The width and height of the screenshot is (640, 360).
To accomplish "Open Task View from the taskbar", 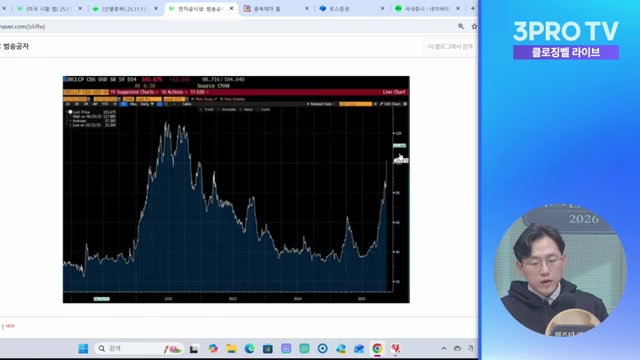I will pos(194,349).
